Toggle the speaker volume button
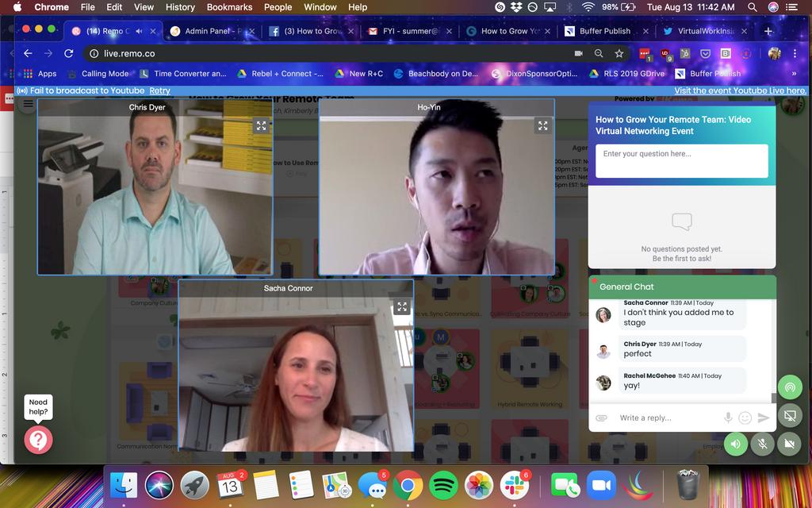The image size is (812, 508). [x=735, y=444]
